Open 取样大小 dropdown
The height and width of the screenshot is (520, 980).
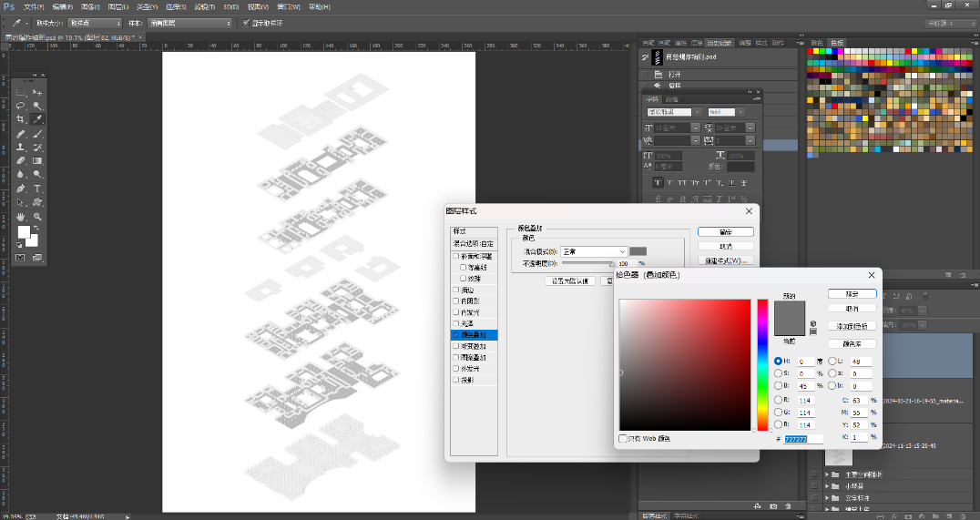click(95, 23)
